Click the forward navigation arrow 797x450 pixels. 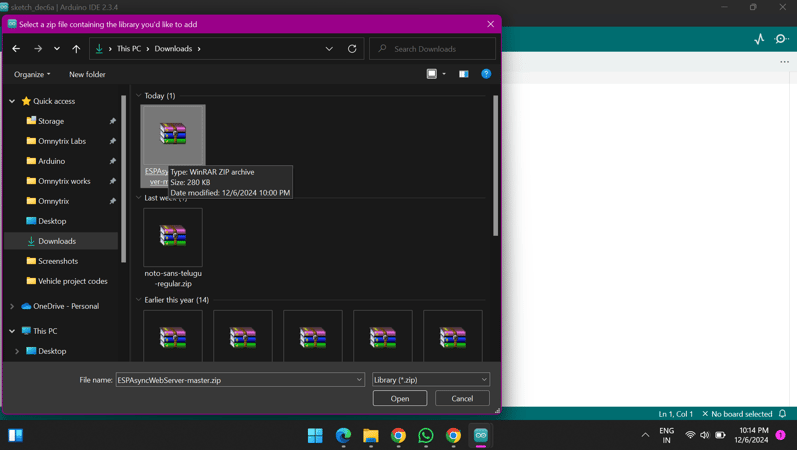(38, 49)
